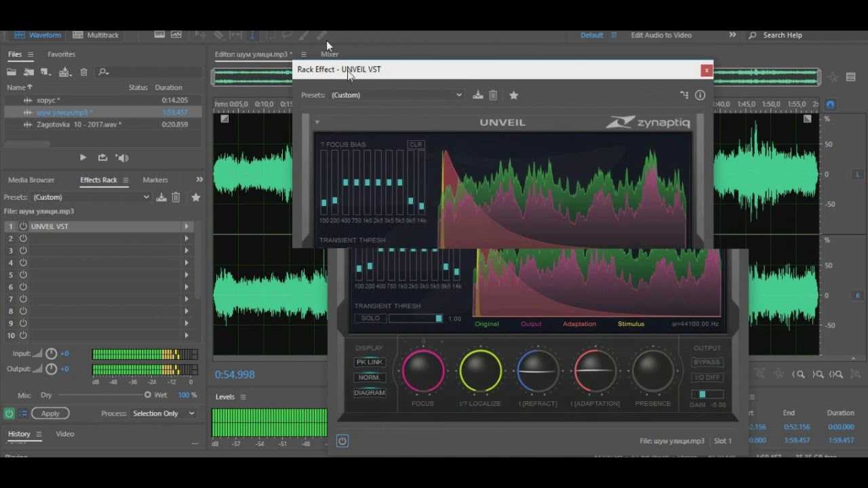868x488 pixels.
Task: Open Process Selection Only dropdown
Action: 163,413
